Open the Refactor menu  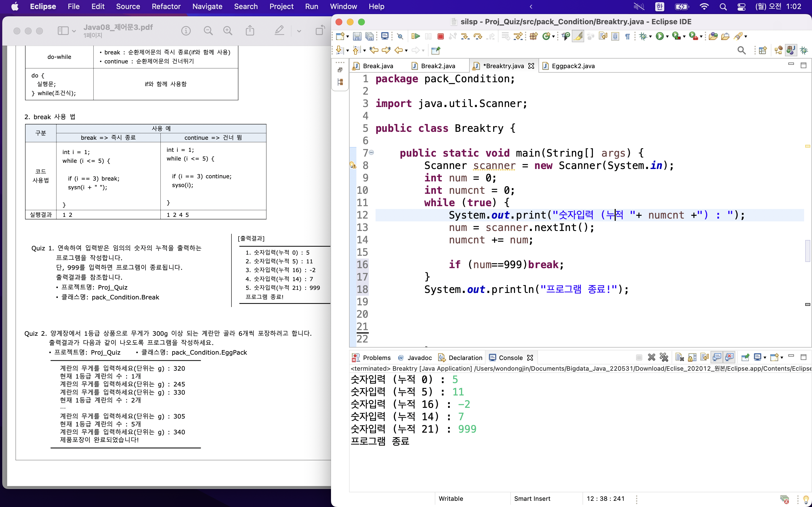pos(166,6)
